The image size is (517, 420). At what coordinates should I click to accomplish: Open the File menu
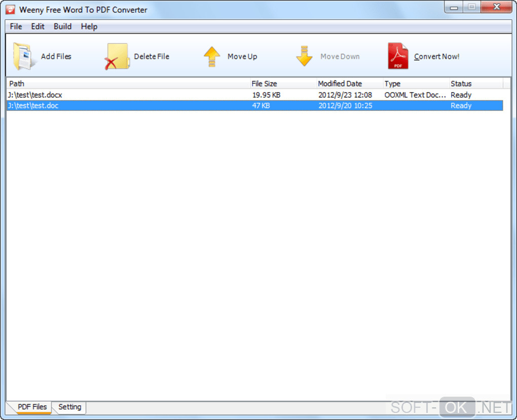click(x=16, y=26)
